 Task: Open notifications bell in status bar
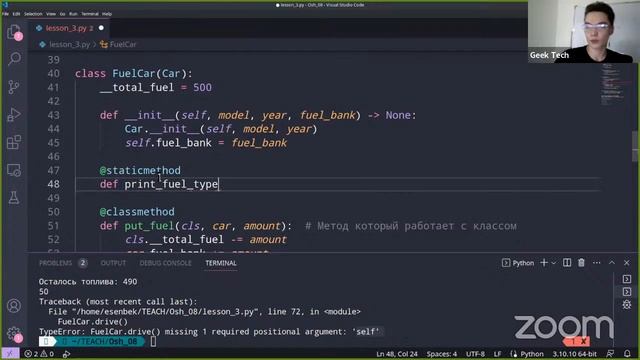[627, 353]
